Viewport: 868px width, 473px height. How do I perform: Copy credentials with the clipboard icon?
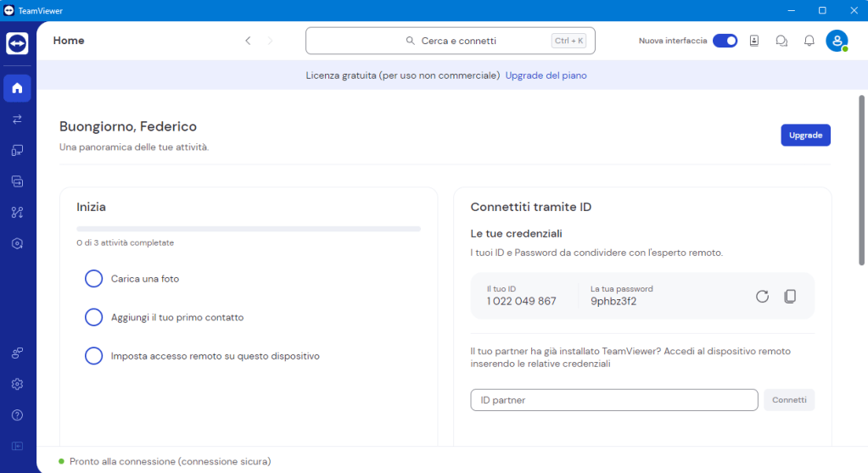point(790,297)
